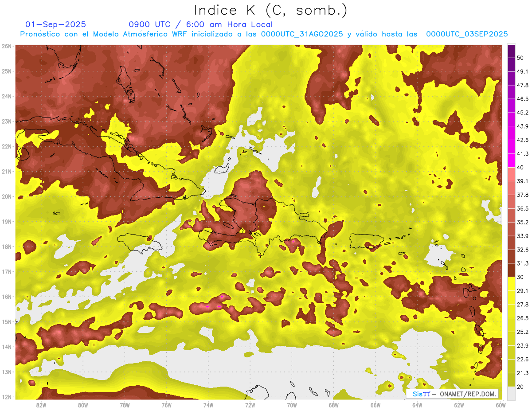Click the latitude label "15N"
The image size is (532, 411).
6,321
